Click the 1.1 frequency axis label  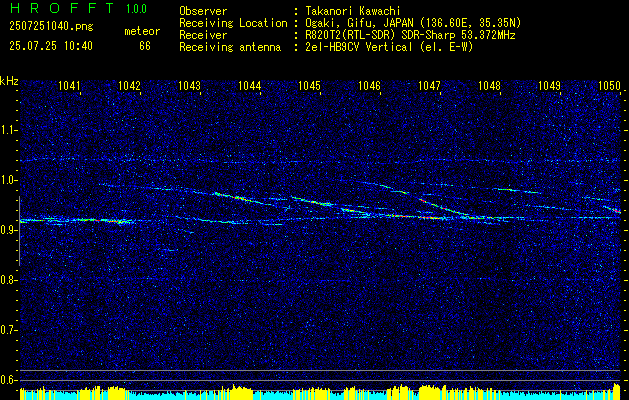8,130
